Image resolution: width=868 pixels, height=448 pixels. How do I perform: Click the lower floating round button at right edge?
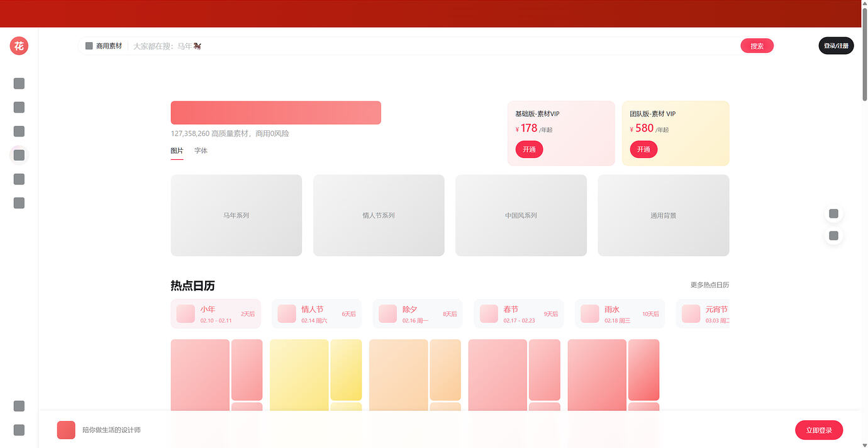[x=833, y=236]
